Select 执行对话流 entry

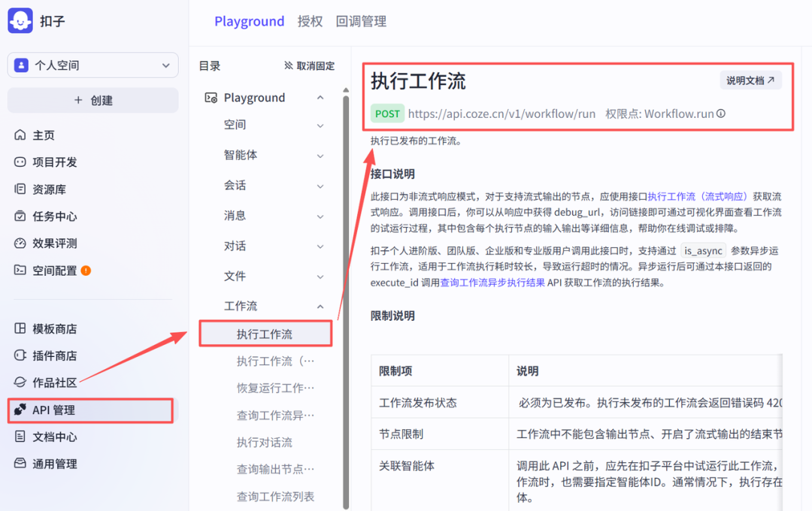click(265, 442)
